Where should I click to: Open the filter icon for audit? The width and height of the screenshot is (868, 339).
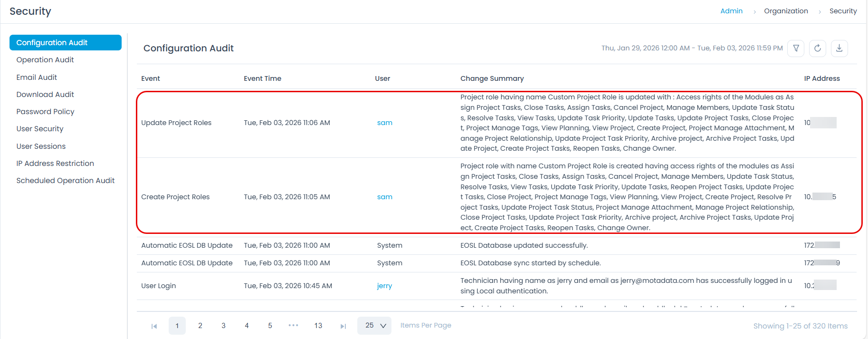click(x=796, y=48)
